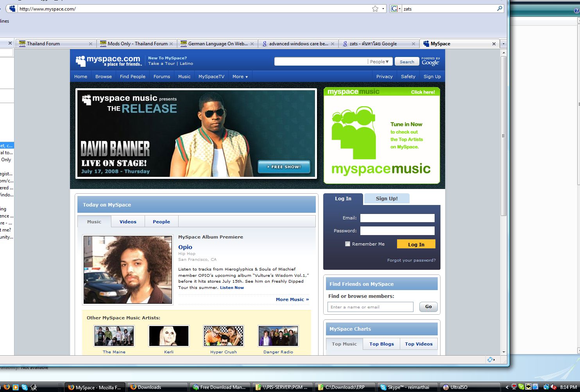The height and width of the screenshot is (392, 580).
Task: Open Free Download Manager from taskbar
Action: point(220,387)
